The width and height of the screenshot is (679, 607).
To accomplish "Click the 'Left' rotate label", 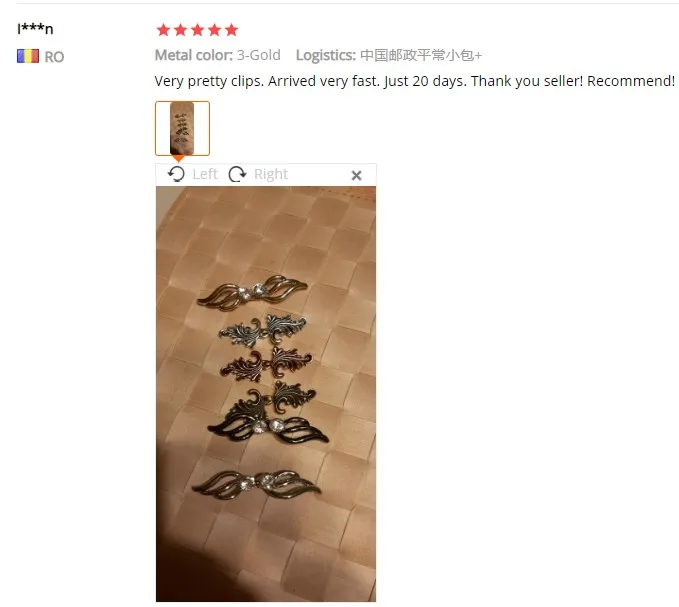I will (x=205, y=174).
